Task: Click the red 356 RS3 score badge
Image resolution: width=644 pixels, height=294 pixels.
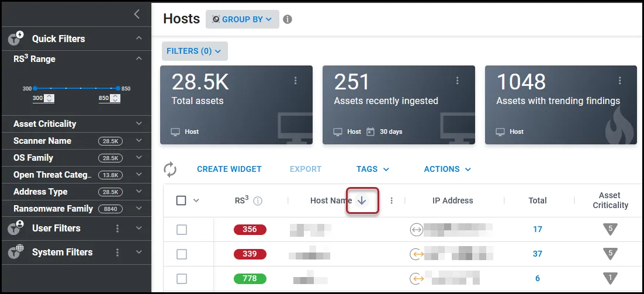Action: (x=250, y=230)
